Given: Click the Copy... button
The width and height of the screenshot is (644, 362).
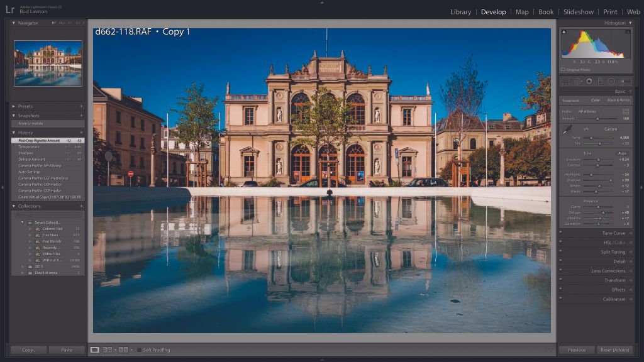Looking at the screenshot, I should 27,350.
